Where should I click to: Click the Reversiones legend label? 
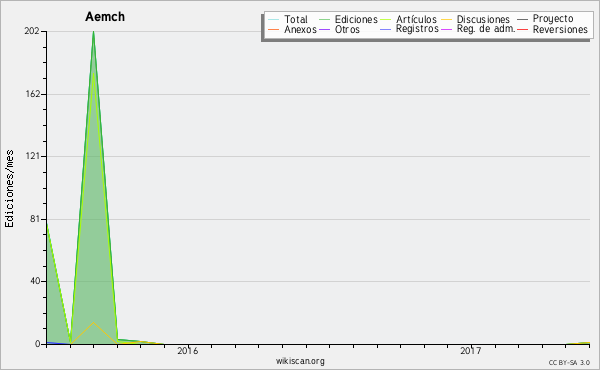[x=560, y=29]
